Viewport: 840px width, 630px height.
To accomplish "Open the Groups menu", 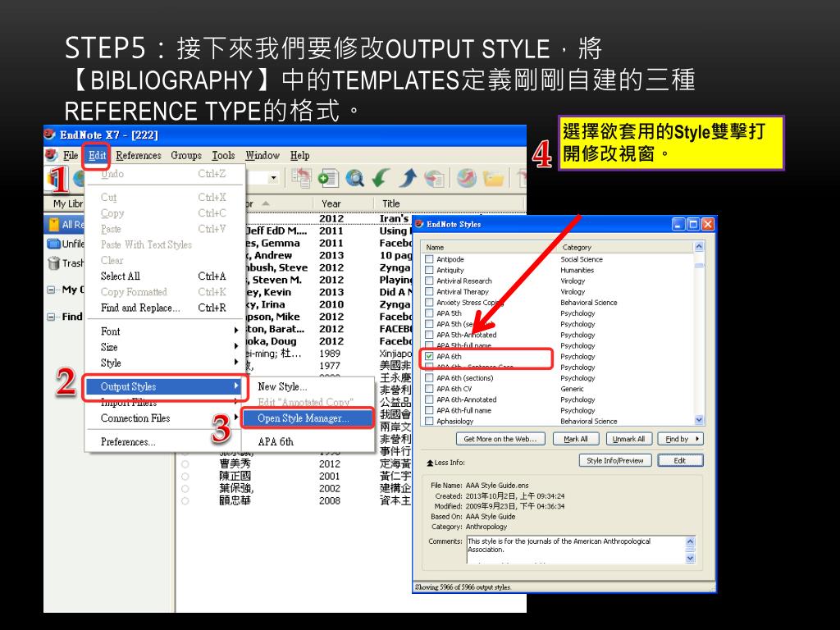I will (186, 155).
